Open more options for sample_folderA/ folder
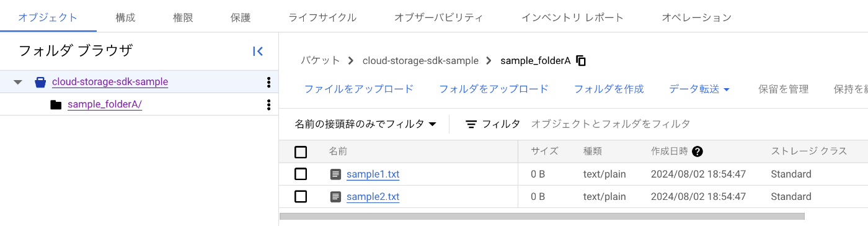The width and height of the screenshot is (868, 226). pos(268,104)
